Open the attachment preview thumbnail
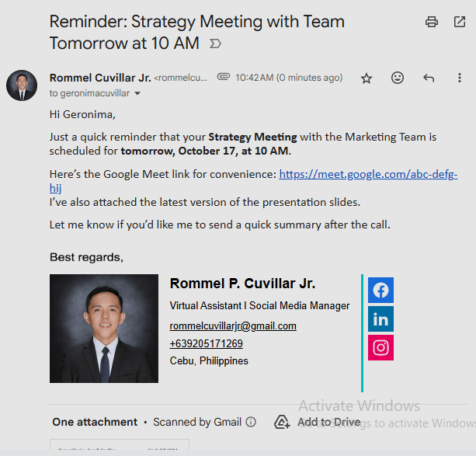 tap(120, 447)
